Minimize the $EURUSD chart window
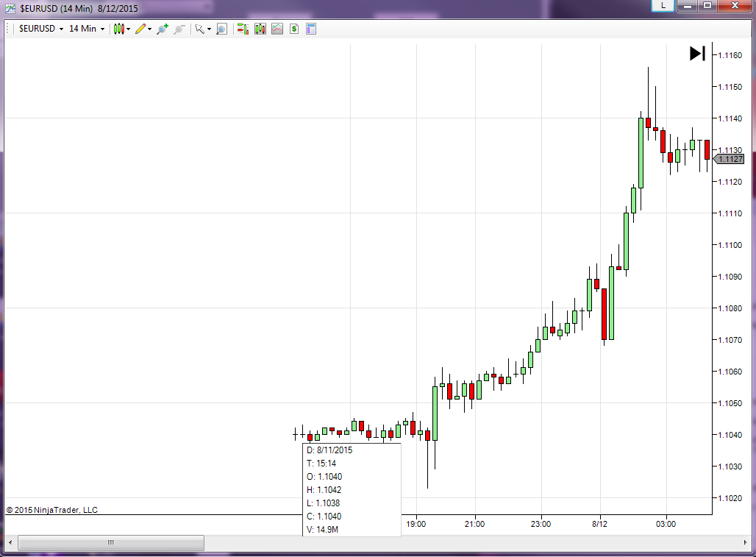 pyautogui.click(x=687, y=5)
